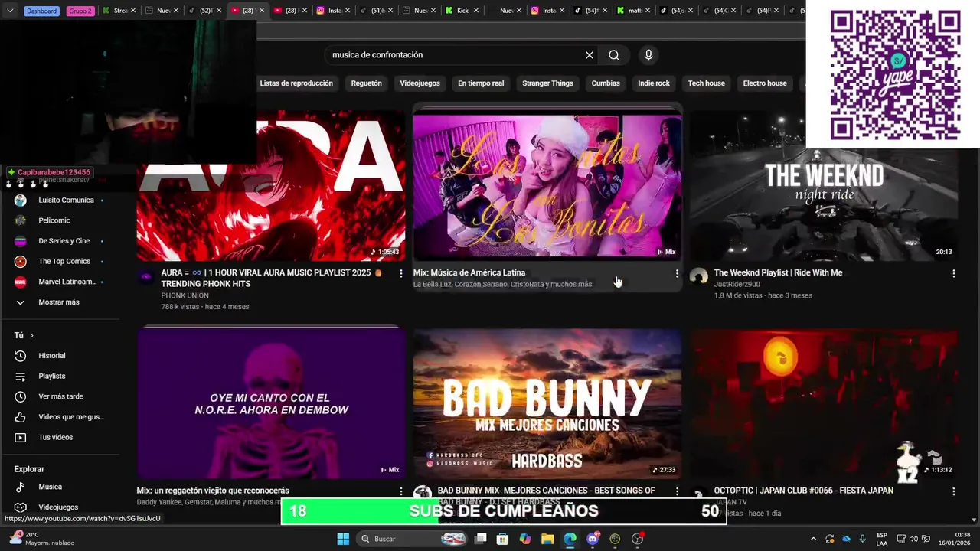Open AURA 1 HOUR VIRAL video title
Screen dimensions: 980x551
click(x=271, y=279)
